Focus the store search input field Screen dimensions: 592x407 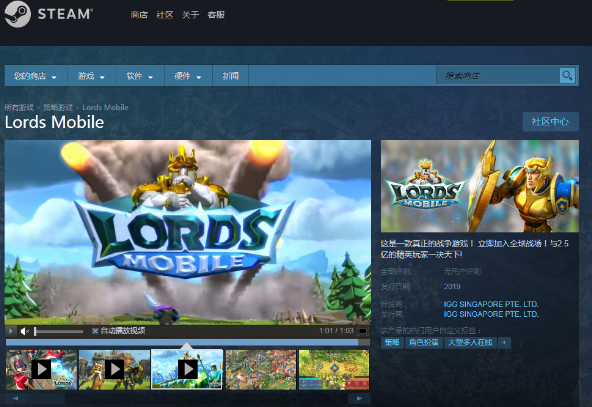[497, 76]
